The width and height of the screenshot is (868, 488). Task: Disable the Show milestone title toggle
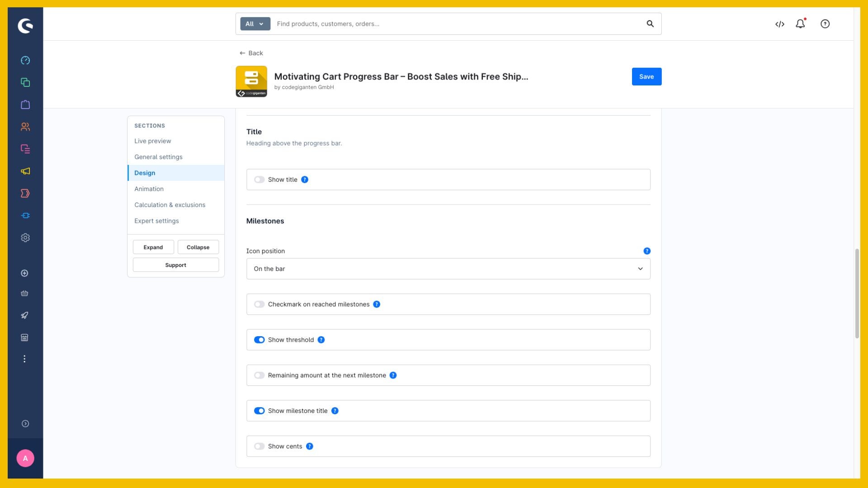[259, 411]
